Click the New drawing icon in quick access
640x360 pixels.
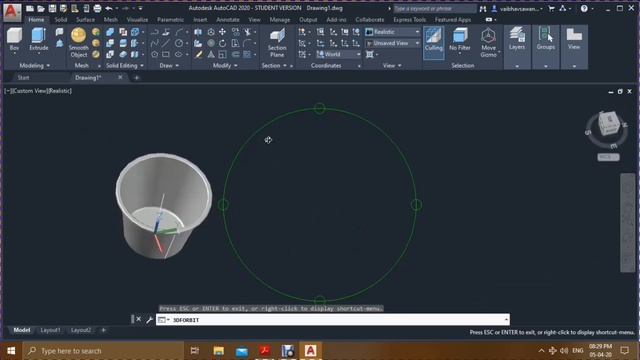click(x=30, y=8)
